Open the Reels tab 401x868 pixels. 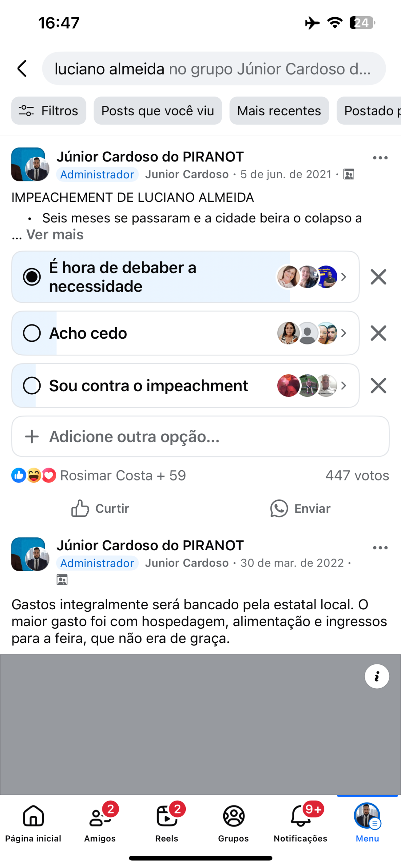[x=167, y=821]
